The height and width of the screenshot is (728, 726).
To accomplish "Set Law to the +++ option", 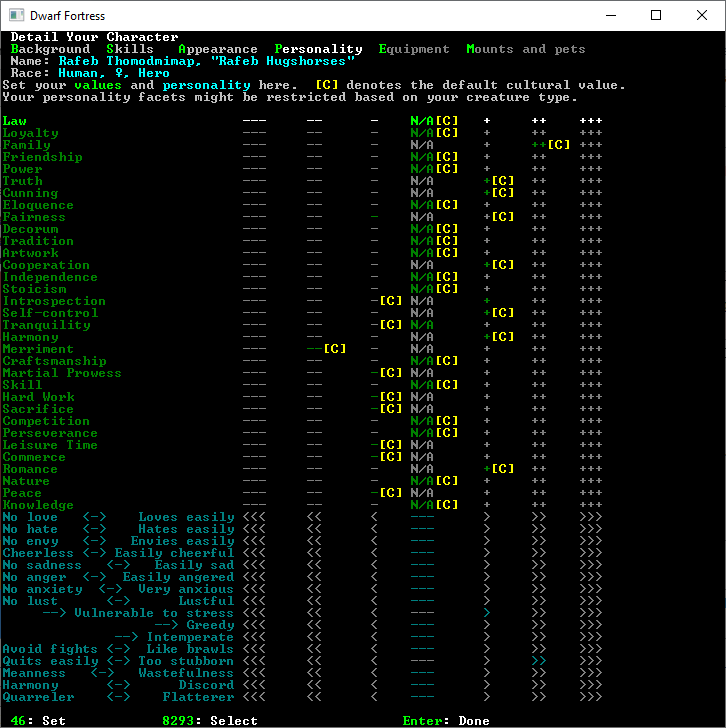I will point(591,121).
